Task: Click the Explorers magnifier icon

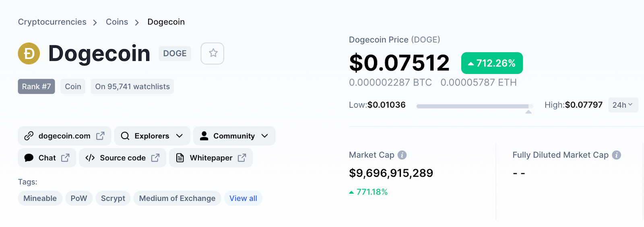Action: pyautogui.click(x=125, y=136)
